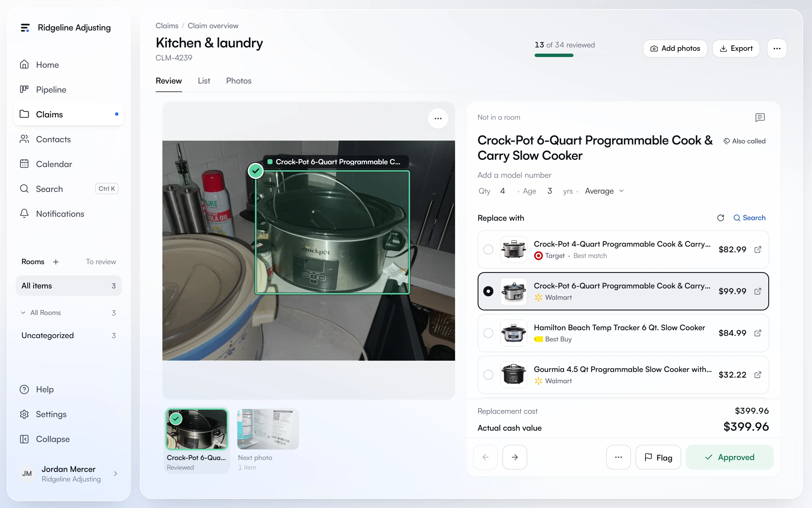Click the Target retailer icon
The image size is (812, 508).
coord(538,256)
